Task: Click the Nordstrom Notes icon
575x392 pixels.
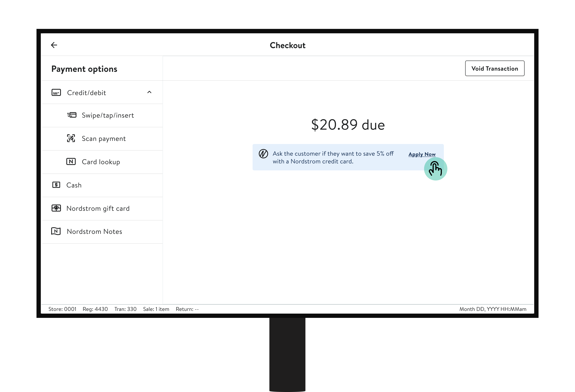Action: pos(56,231)
